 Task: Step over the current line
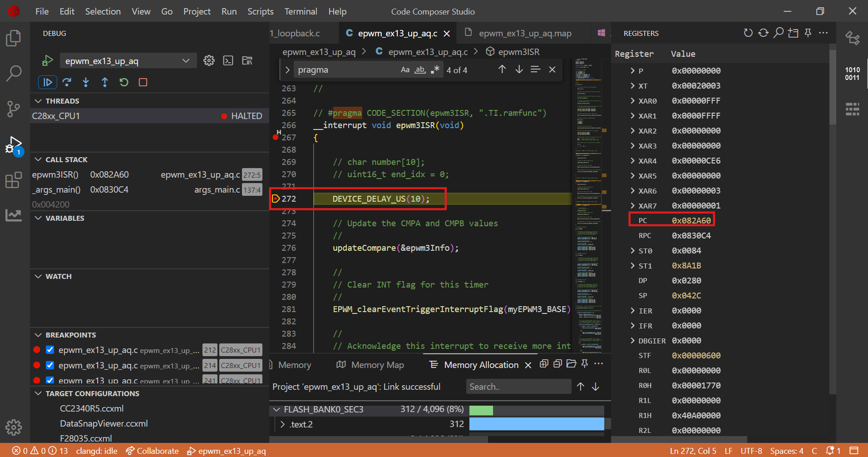[x=67, y=82]
